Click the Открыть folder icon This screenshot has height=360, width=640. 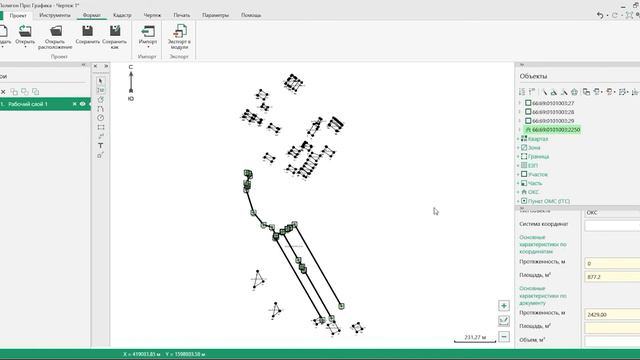click(x=25, y=31)
